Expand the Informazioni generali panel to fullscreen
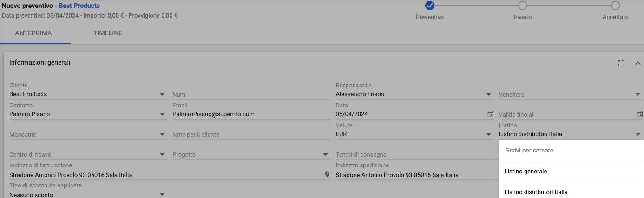Screen dimensions: 644x198 click(621, 63)
